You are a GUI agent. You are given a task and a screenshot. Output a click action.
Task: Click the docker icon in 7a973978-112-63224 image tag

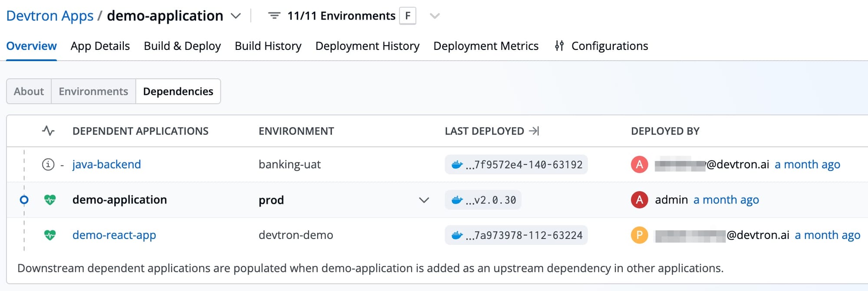point(457,235)
